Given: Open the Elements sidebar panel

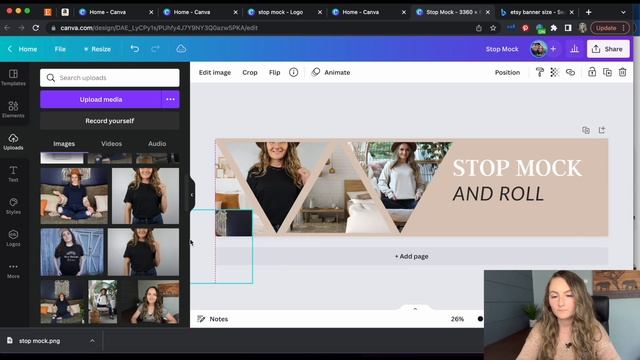Looking at the screenshot, I should (x=13, y=109).
